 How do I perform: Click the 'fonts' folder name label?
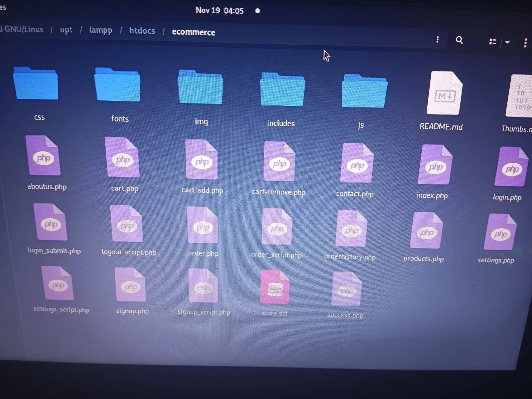click(x=120, y=119)
